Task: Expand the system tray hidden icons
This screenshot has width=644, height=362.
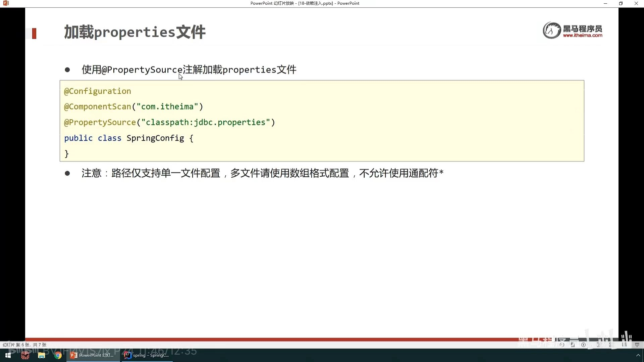Action: pyautogui.click(x=638, y=355)
